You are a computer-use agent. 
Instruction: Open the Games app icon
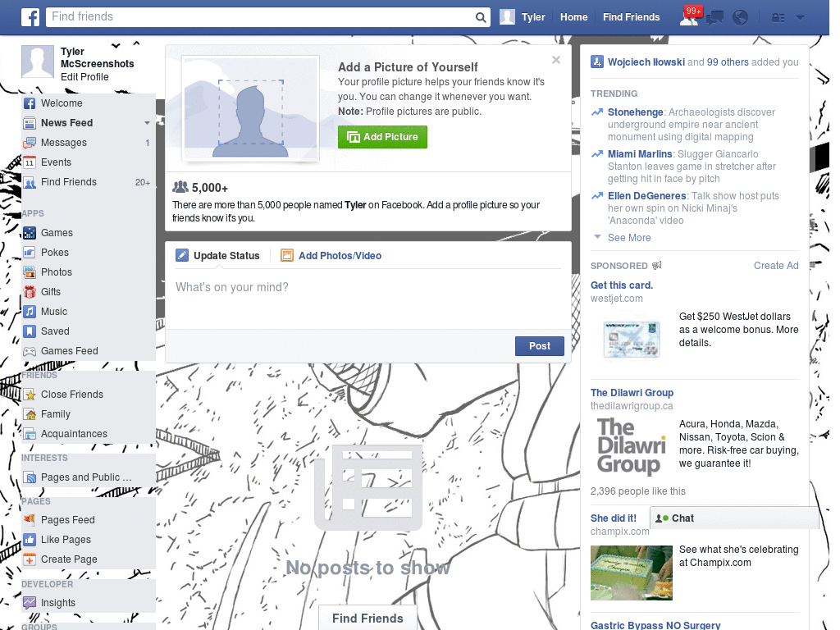coord(30,233)
